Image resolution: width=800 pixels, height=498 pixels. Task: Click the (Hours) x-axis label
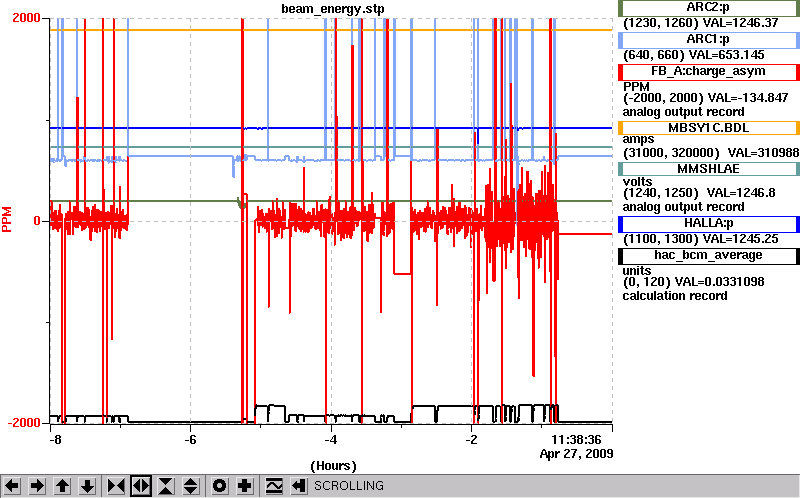(x=333, y=466)
